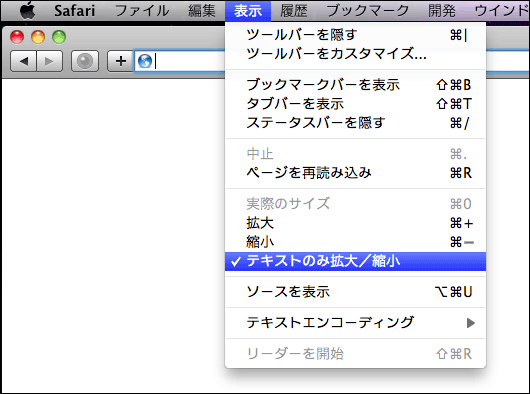Click the plus add bookmark button
Viewport: 530px width, 394px height.
point(121,61)
